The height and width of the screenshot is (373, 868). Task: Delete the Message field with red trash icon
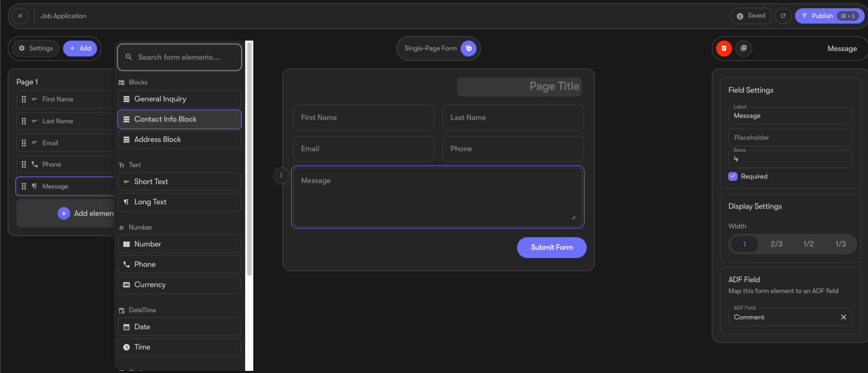(x=724, y=48)
